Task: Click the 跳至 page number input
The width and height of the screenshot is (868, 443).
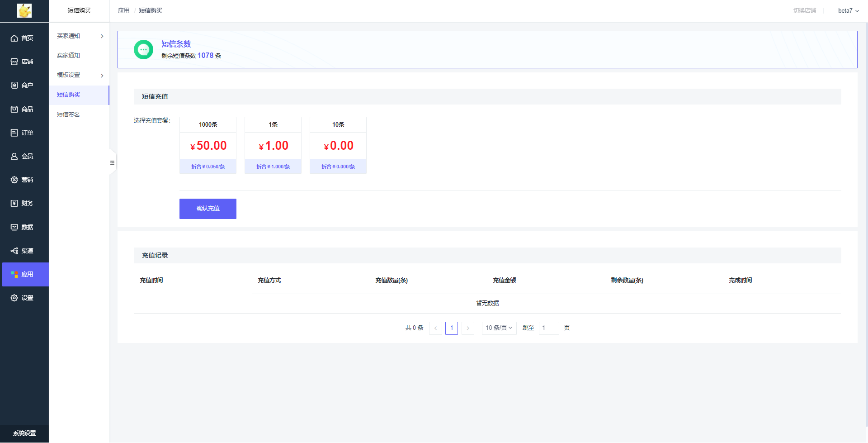Action: pyautogui.click(x=549, y=328)
